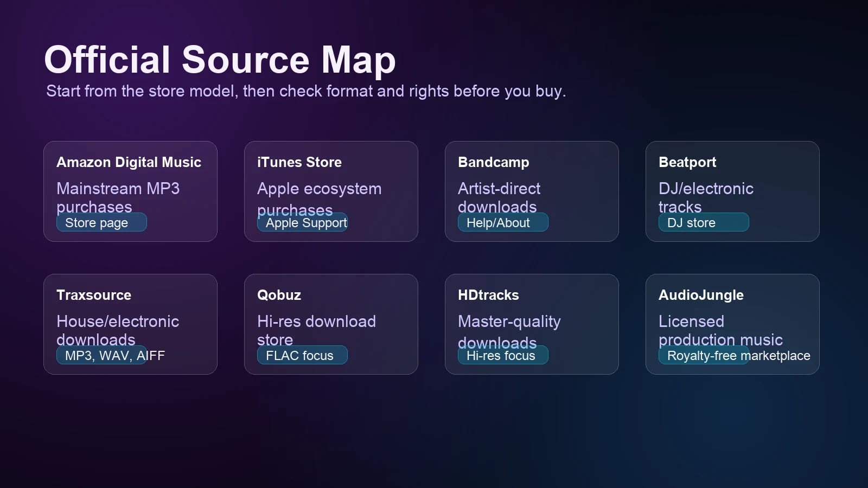Select the Bandcamp card heading
This screenshot has height=488, width=868.
[x=494, y=162]
